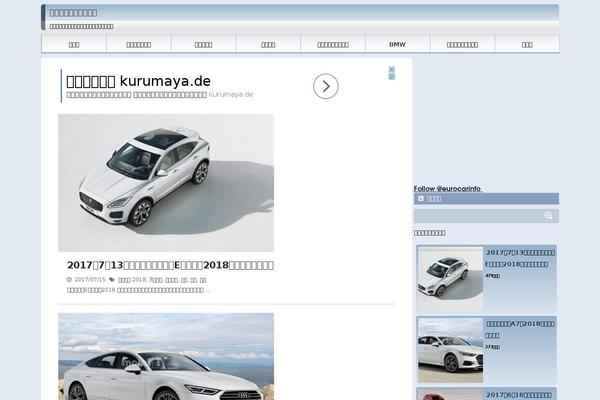Follow @eurocarinfo on Twitter
Viewport: 600px width, 400px height.
(447, 188)
